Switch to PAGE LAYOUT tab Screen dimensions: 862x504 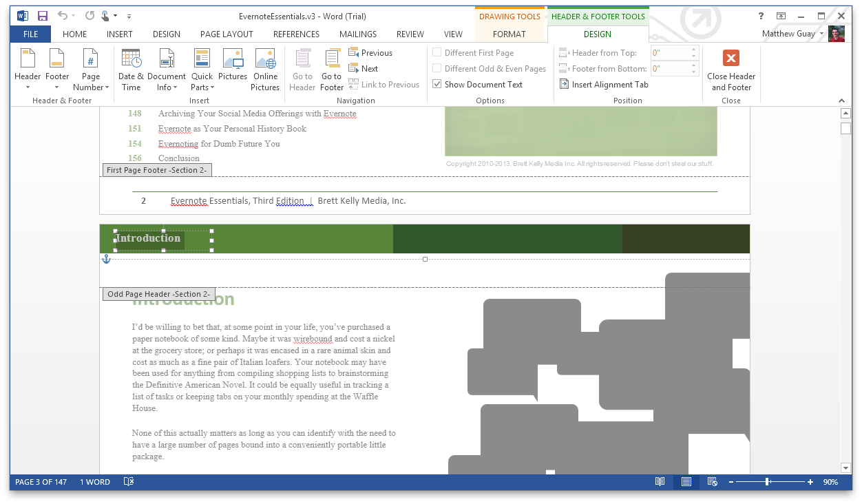click(227, 34)
